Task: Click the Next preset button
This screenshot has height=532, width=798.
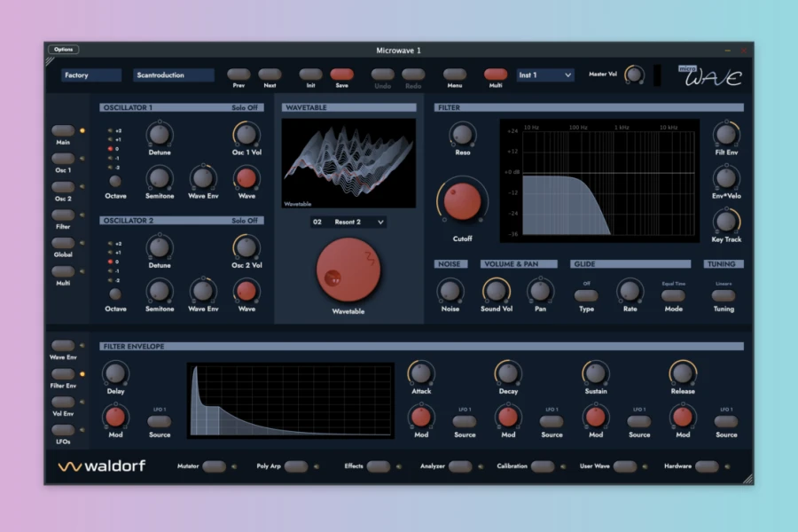Action: point(270,74)
